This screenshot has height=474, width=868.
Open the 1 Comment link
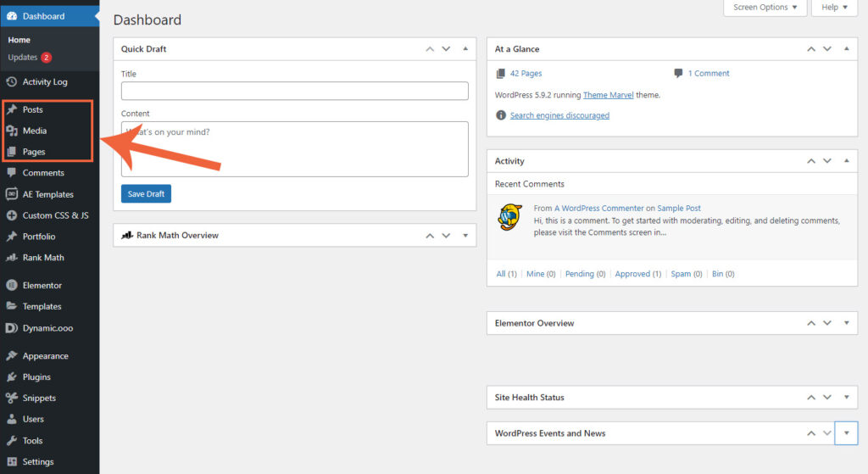(709, 73)
